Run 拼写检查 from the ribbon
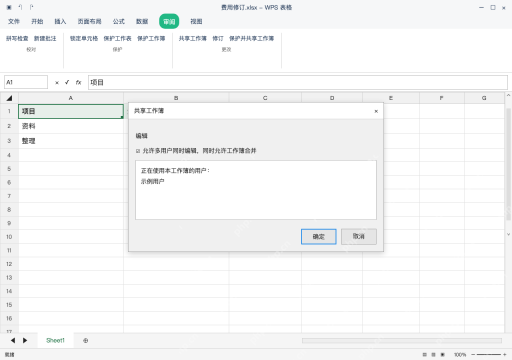 coord(17,38)
